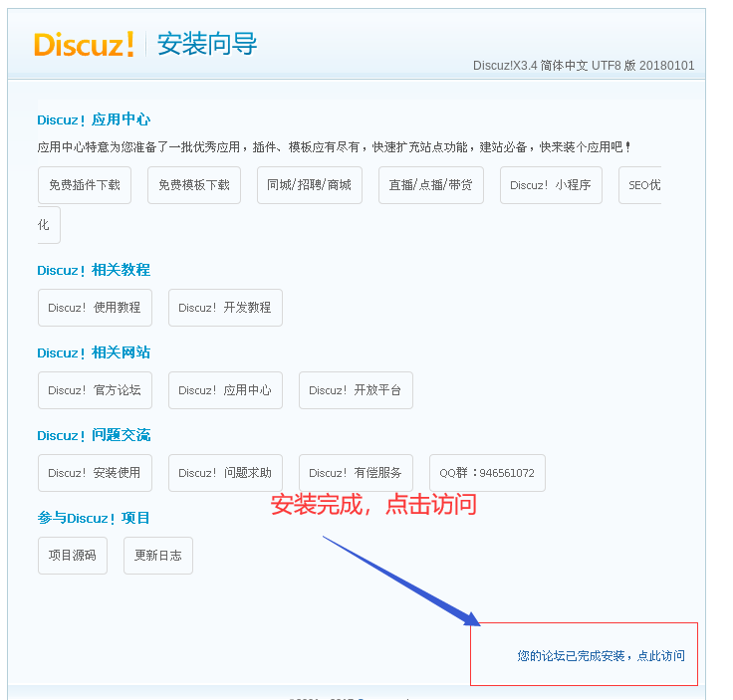Click 您的论坛已完成安装，点此访问 link
The height and width of the screenshot is (700, 733).
(602, 656)
